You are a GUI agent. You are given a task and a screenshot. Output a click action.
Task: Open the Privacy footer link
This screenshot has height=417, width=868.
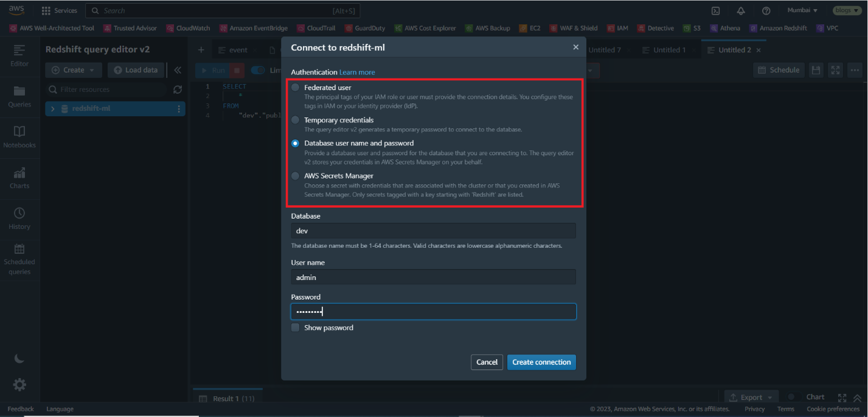tap(754, 409)
